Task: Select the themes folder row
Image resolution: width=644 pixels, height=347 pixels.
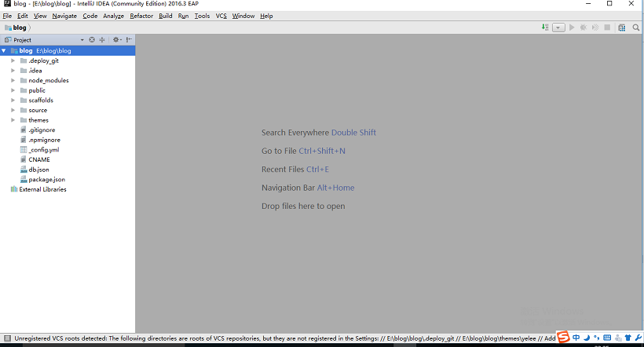Action: (x=68, y=120)
